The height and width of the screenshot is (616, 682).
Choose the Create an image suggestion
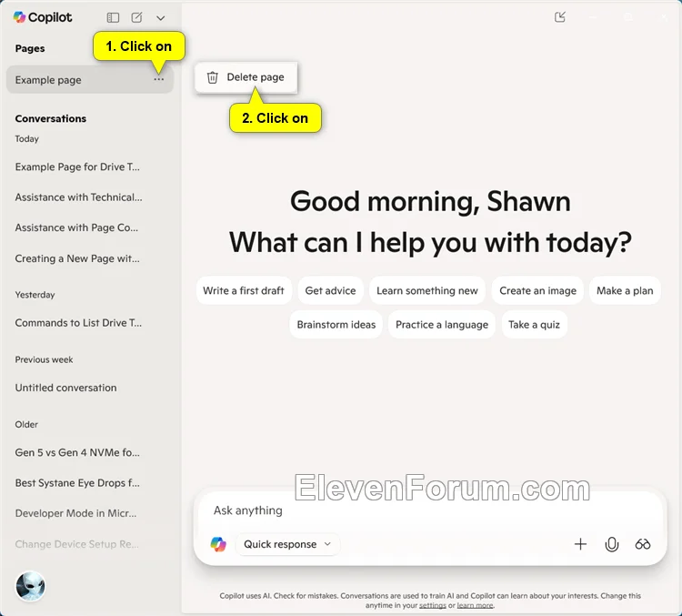pos(537,290)
